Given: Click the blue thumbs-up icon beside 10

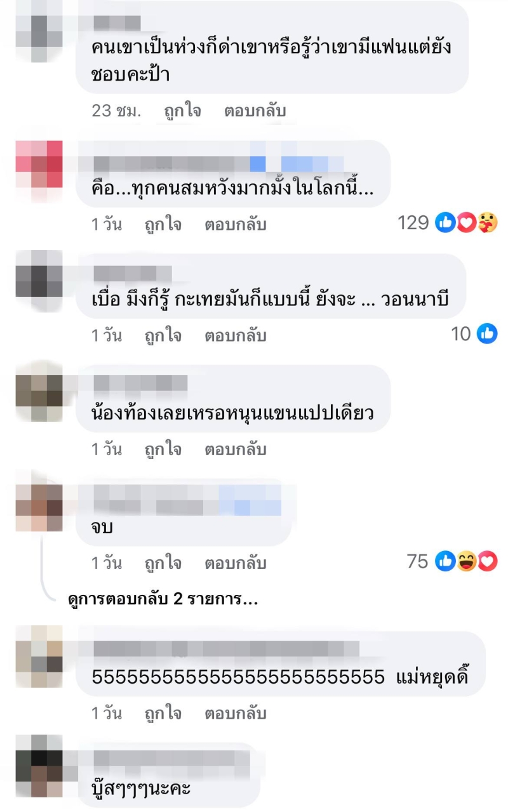Looking at the screenshot, I should [x=487, y=333].
